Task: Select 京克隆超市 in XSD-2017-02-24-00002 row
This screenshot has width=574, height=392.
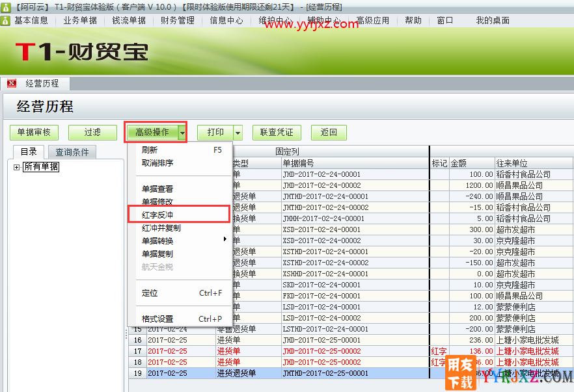Action: tap(534, 241)
